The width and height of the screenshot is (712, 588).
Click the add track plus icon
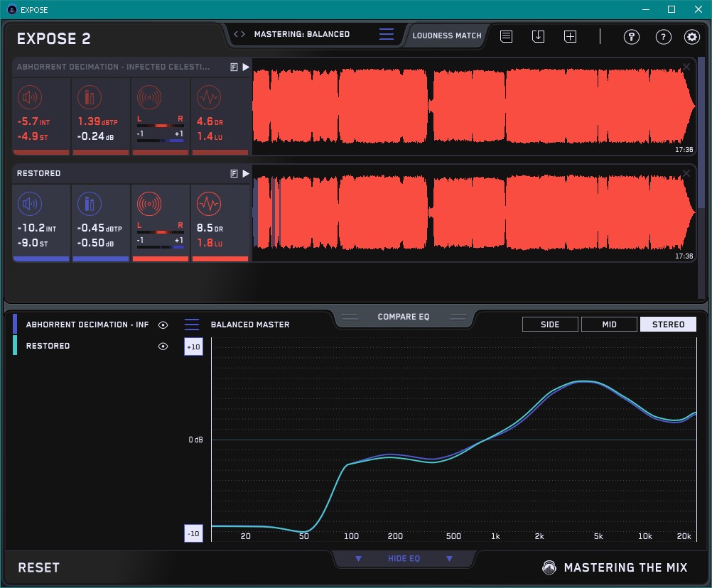[x=570, y=37]
